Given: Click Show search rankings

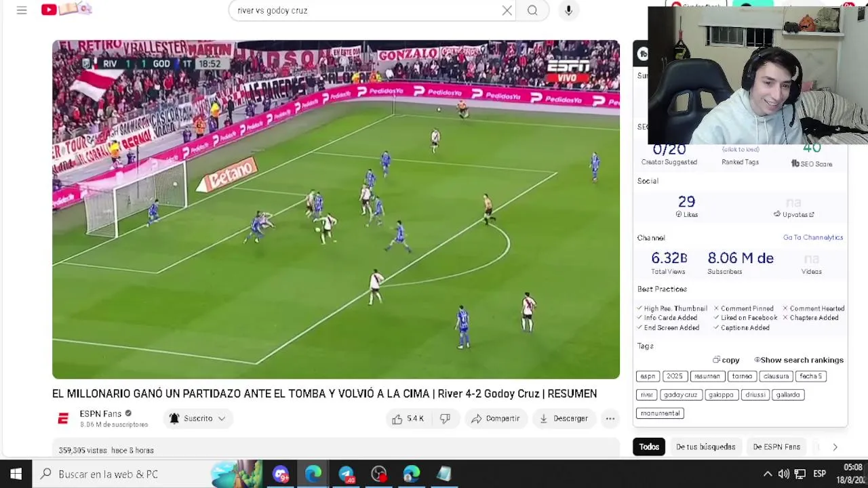Looking at the screenshot, I should [x=799, y=360].
